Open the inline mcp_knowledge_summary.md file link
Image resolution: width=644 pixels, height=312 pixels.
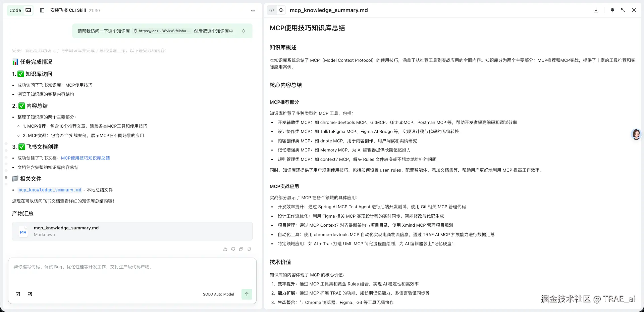50,190
